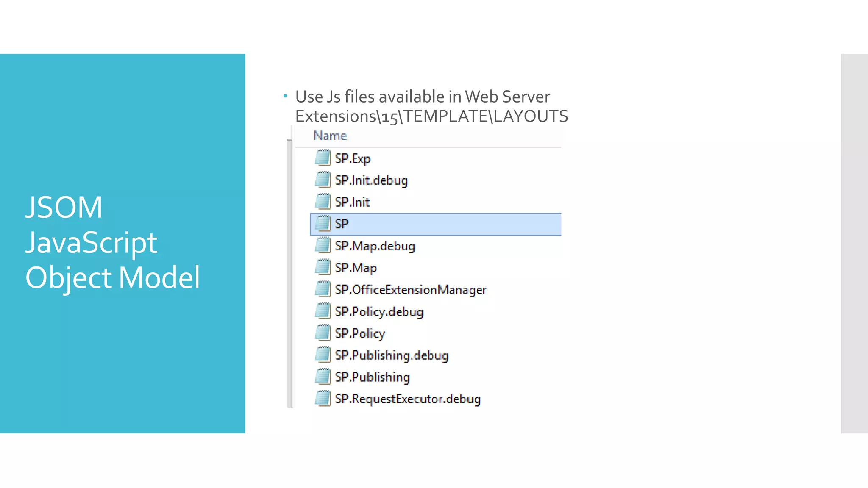Click the file icon beside SP.Init
This screenshot has width=868, height=488.
[x=323, y=202]
